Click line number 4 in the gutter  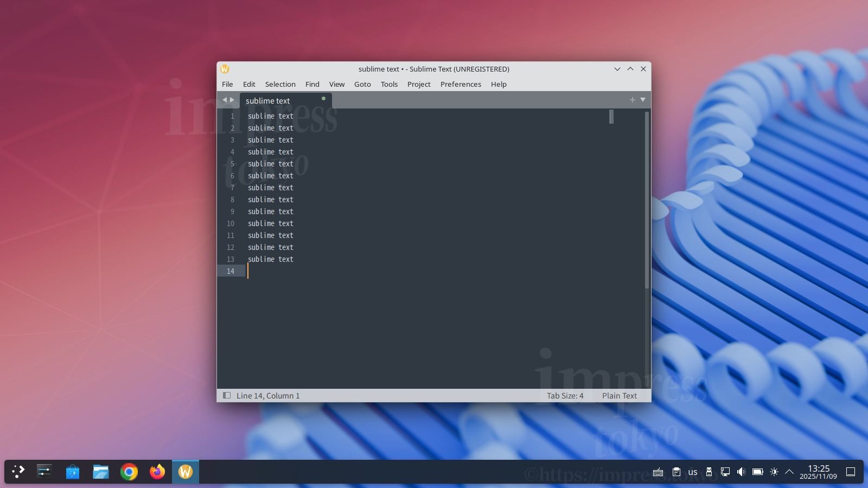coord(232,152)
